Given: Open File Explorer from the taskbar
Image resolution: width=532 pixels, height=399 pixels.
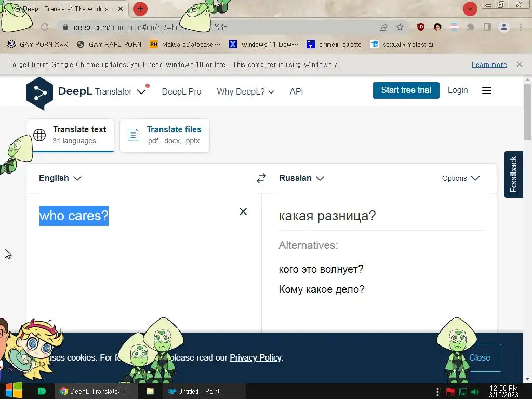Looking at the screenshot, I should coord(150,391).
